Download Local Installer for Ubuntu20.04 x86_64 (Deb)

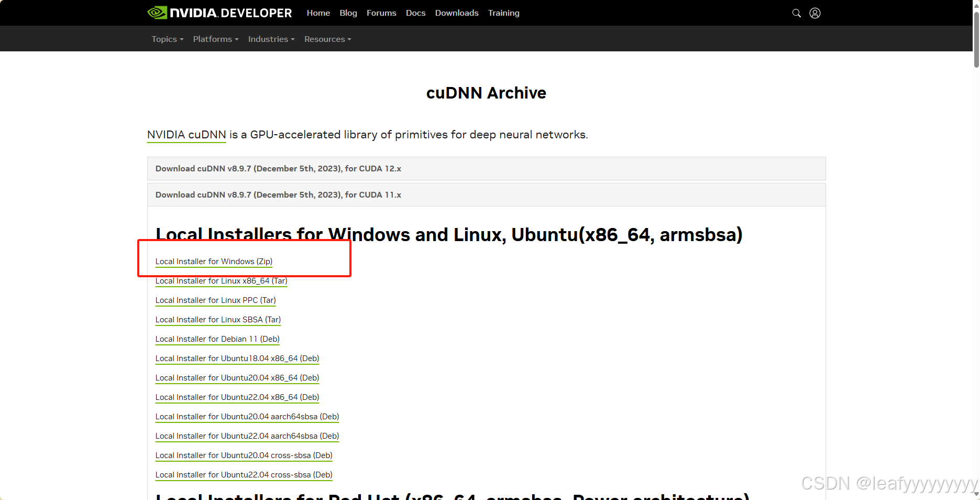[x=237, y=378]
